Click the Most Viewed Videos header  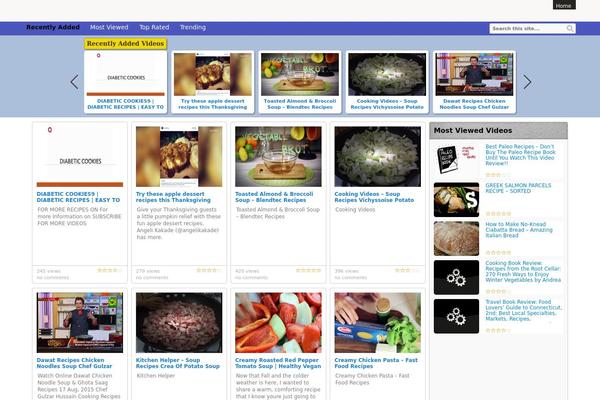coord(499,131)
